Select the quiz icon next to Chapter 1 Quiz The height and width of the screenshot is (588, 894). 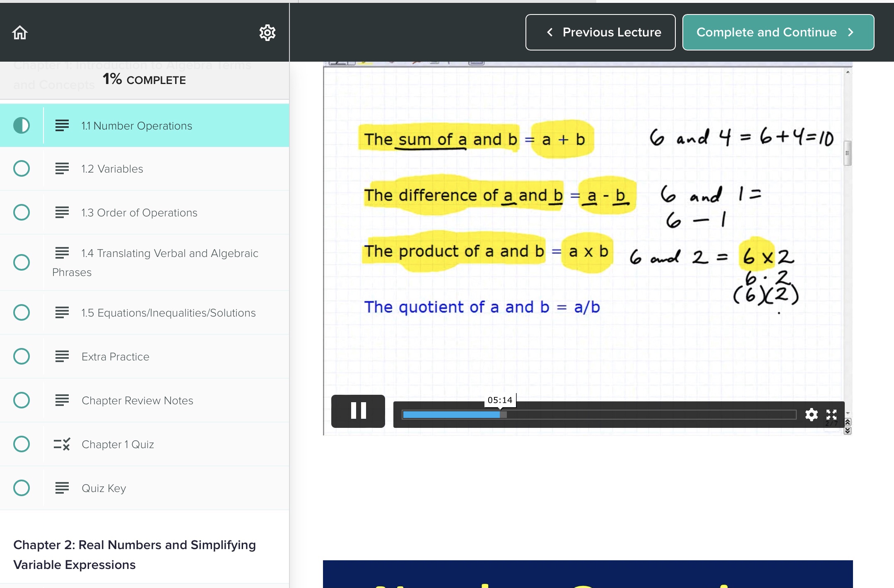click(x=62, y=444)
